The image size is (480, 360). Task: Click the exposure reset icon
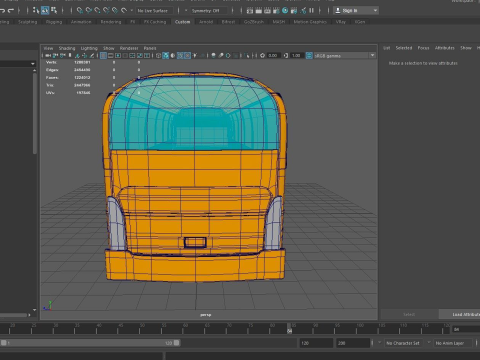pos(262,55)
